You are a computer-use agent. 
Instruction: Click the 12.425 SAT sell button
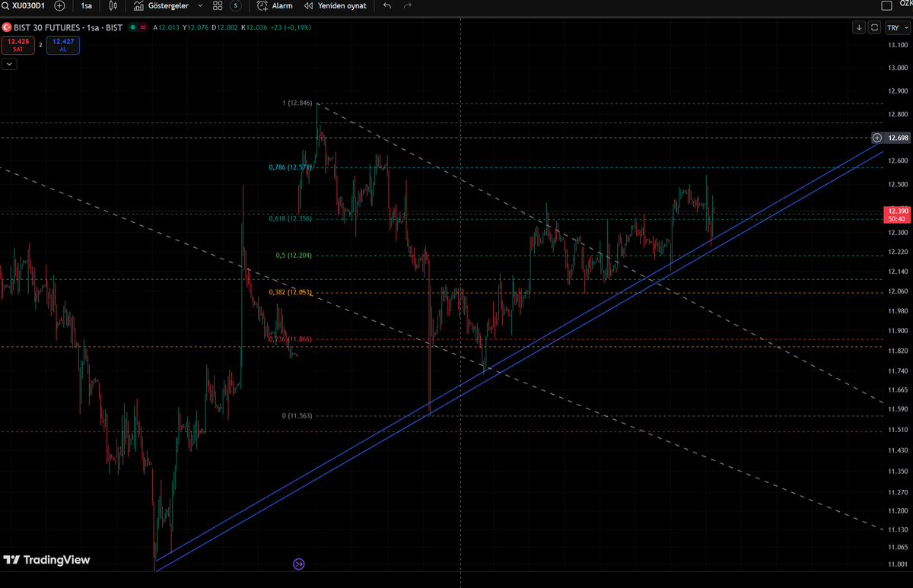(17, 45)
